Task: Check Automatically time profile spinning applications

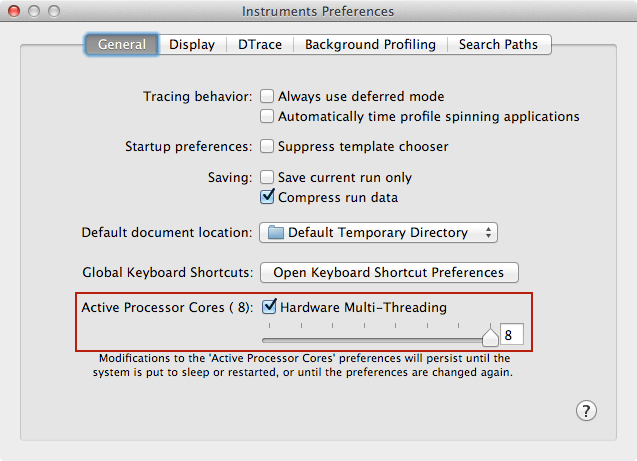Action: (x=267, y=116)
